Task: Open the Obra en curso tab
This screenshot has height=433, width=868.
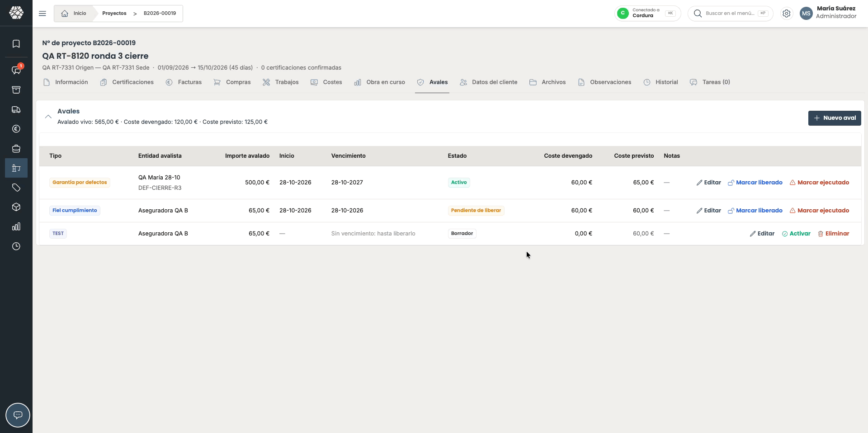Action: pos(380,82)
